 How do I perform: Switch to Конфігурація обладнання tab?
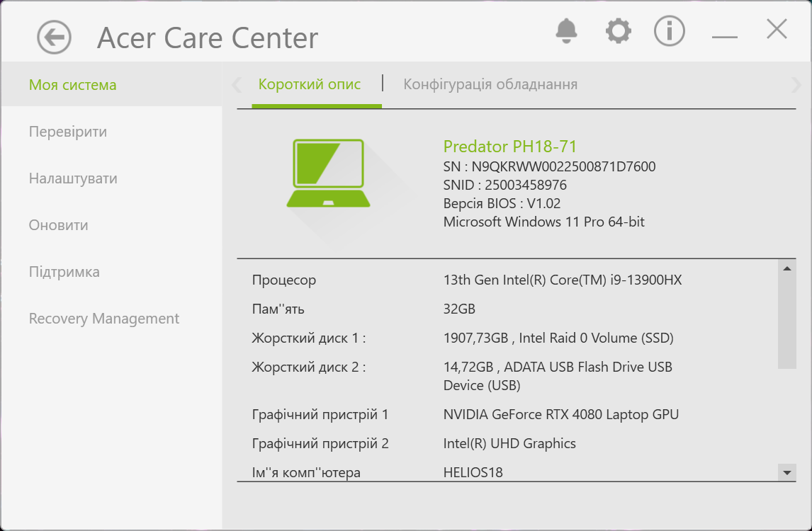point(490,85)
